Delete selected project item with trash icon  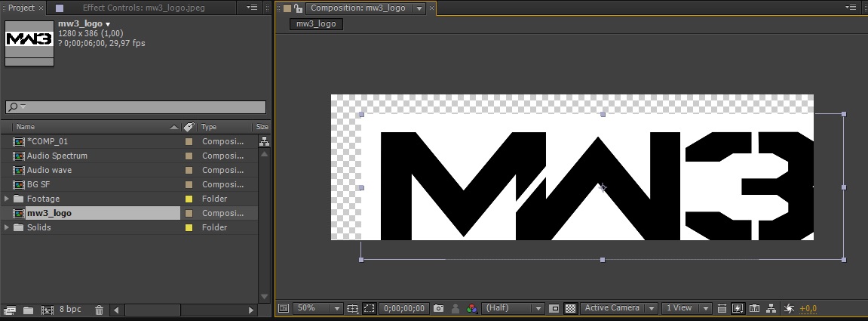99,310
